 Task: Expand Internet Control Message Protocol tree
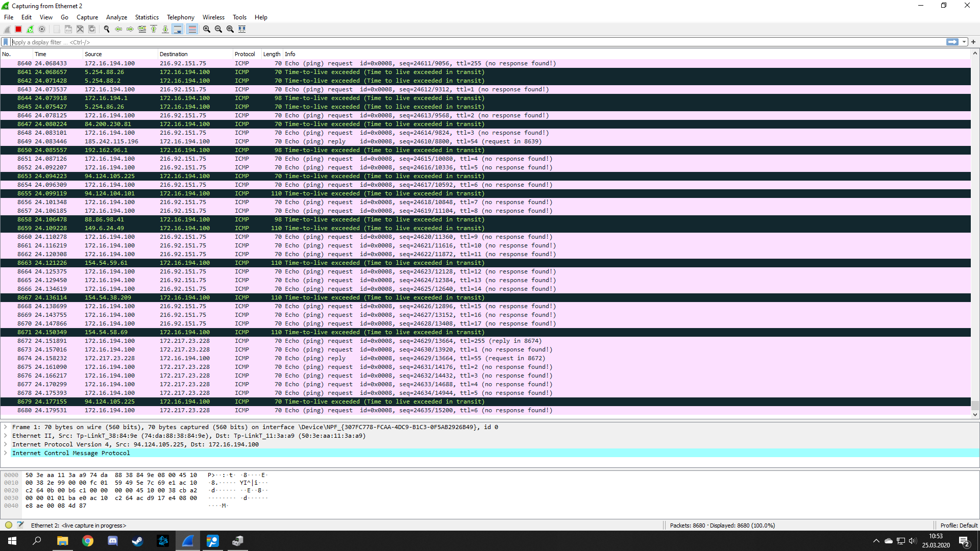6,453
